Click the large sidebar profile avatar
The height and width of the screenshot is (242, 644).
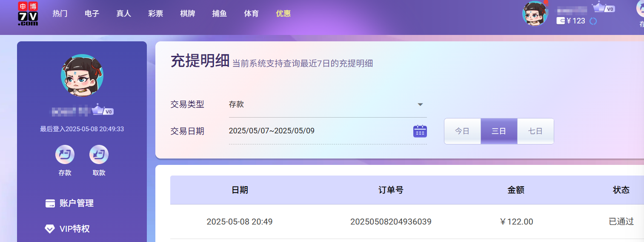82,75
